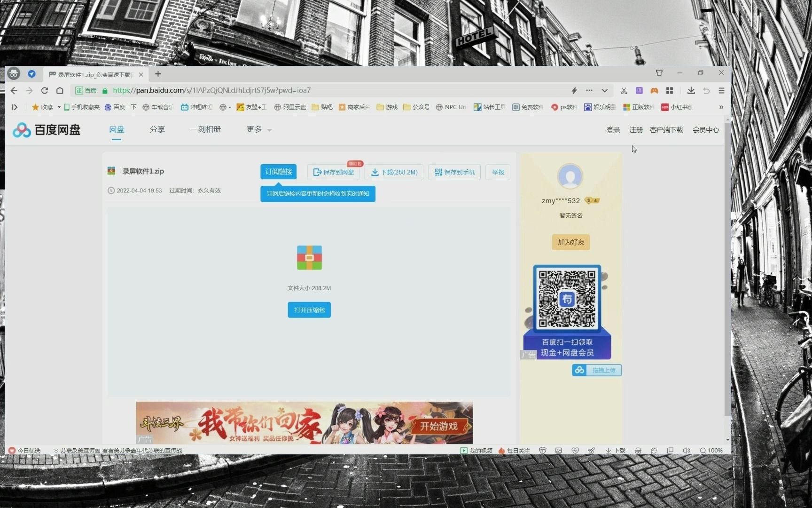The height and width of the screenshot is (508, 812).
Task: Click the rocket accelerator status bar icon
Action: click(591, 451)
